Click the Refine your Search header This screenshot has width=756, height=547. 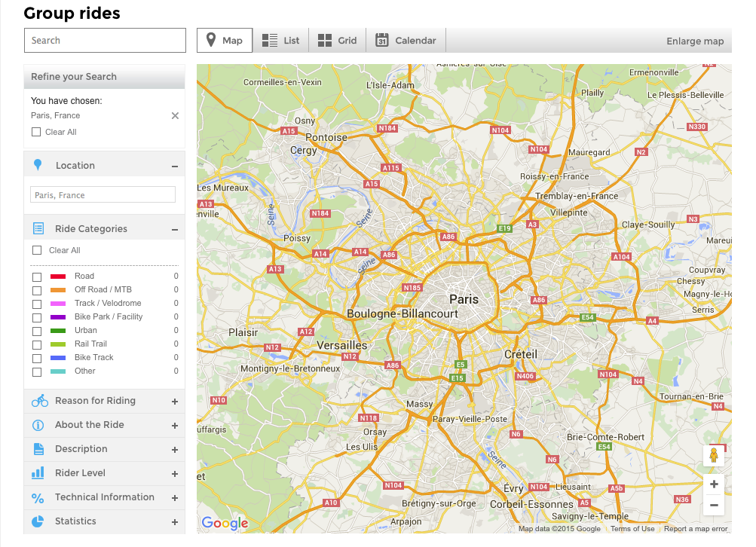(104, 77)
